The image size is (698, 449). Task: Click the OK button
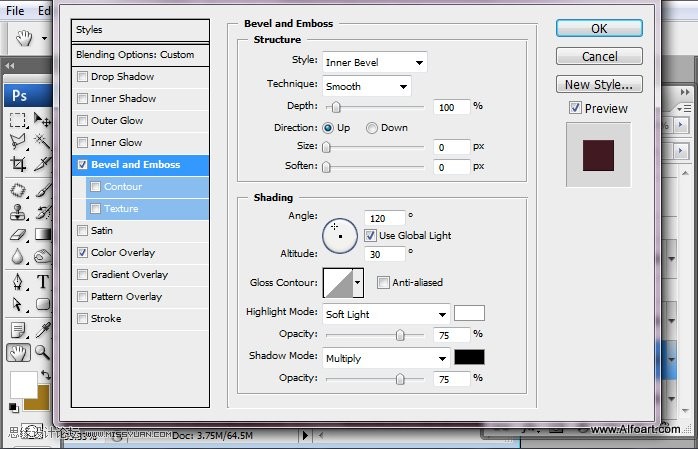coord(599,29)
